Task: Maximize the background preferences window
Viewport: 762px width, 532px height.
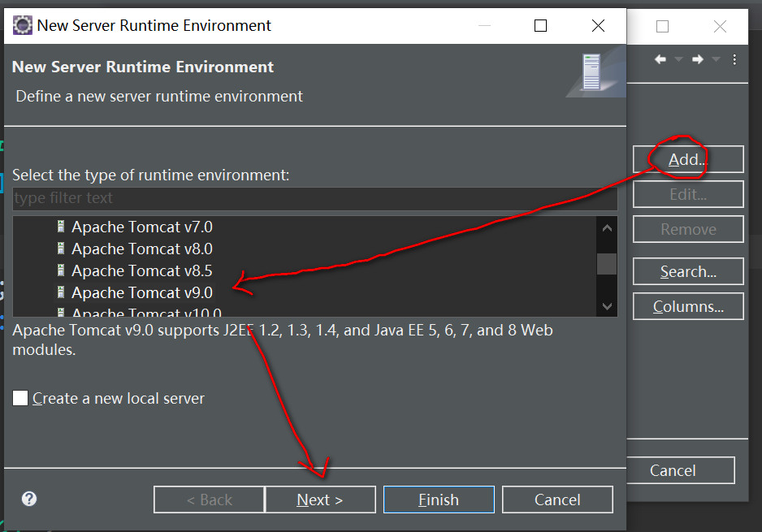Action: [662, 26]
